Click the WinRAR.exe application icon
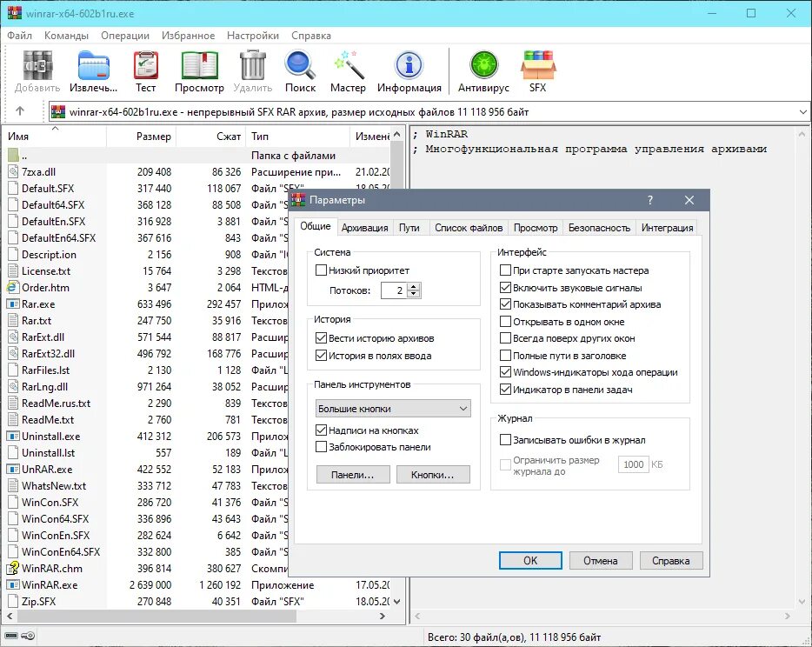 coord(13,585)
